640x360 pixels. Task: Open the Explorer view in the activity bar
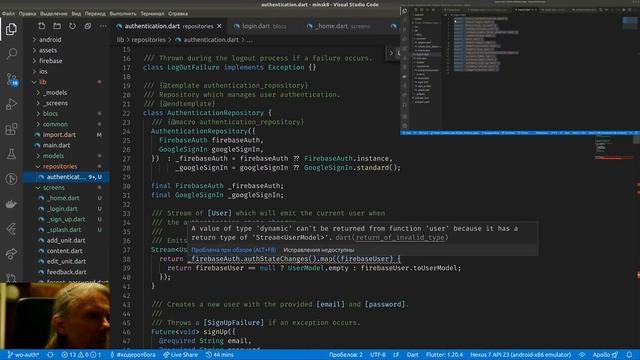[x=11, y=29]
